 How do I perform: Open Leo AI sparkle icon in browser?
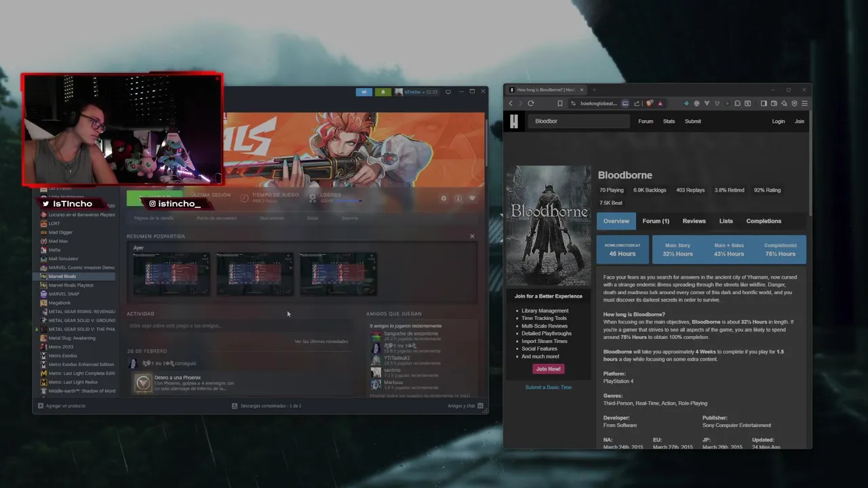(x=784, y=103)
